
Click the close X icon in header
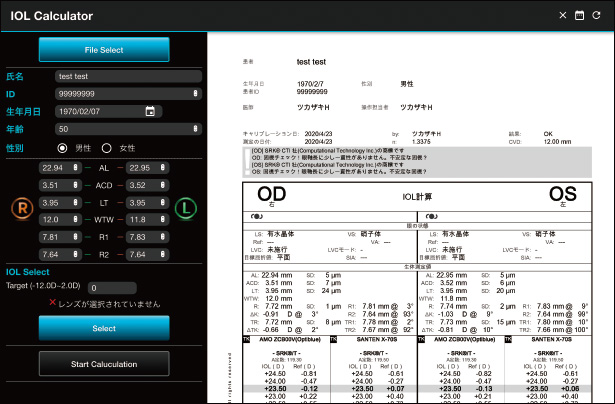pyautogui.click(x=562, y=15)
